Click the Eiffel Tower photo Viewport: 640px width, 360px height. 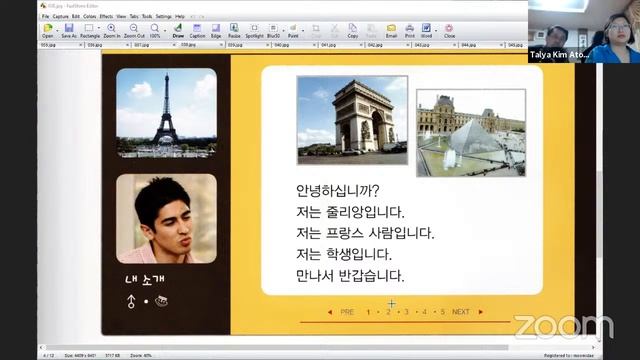167,113
